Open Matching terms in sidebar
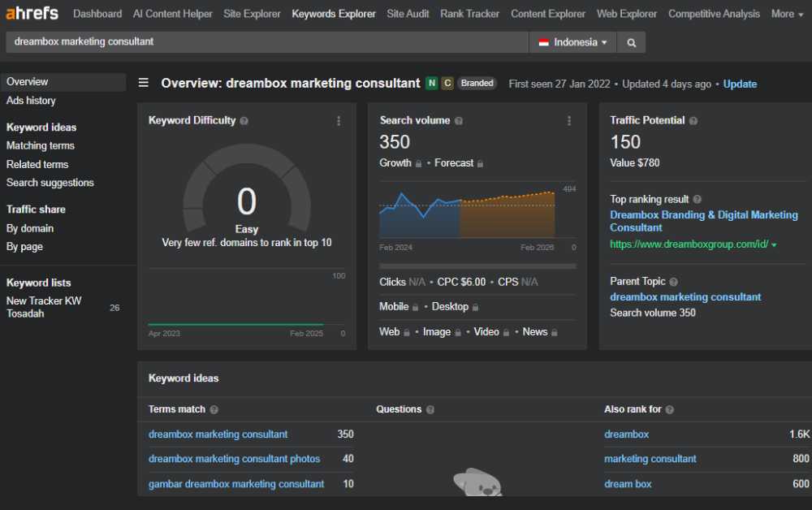The height and width of the screenshot is (510, 812). tap(41, 146)
